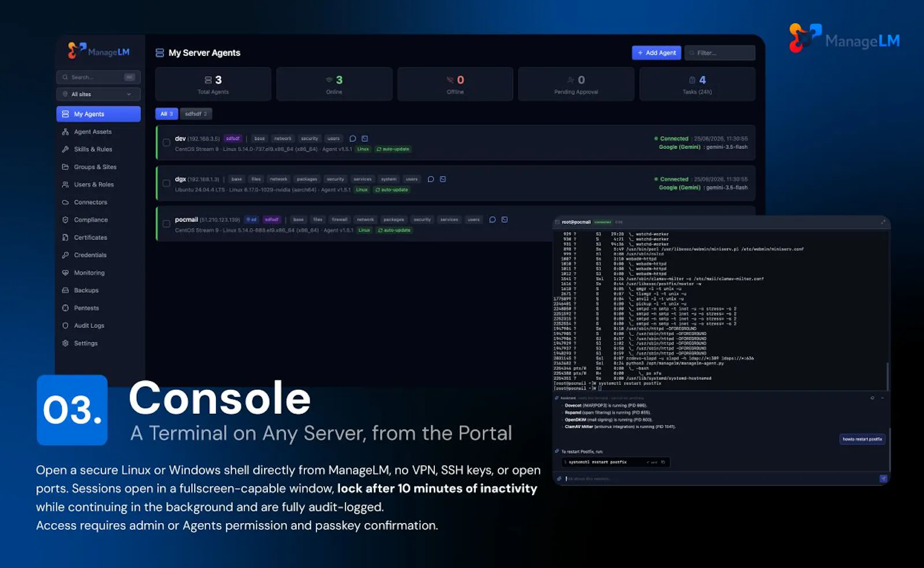924x568 pixels.
Task: Click the pocmail agent name
Action: 187,219
